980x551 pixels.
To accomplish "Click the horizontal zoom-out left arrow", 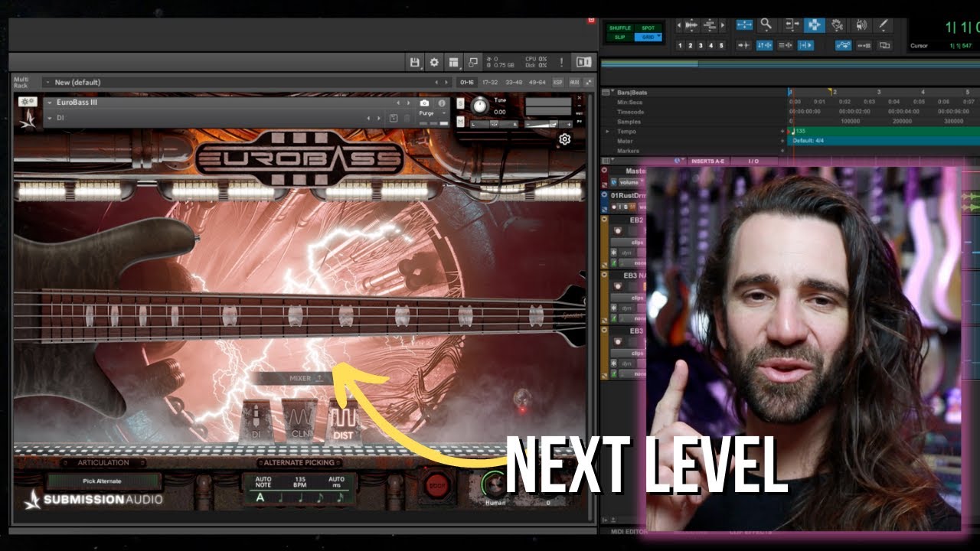I will point(679,24).
